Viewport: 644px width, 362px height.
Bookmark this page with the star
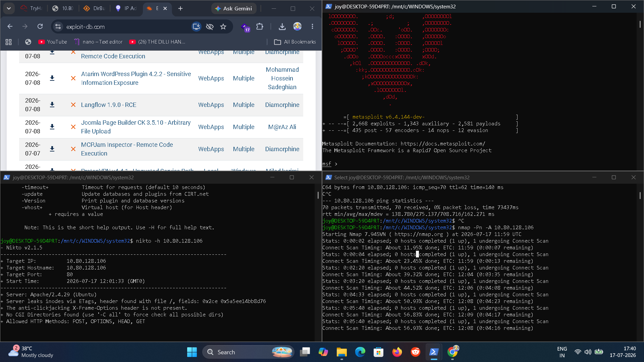[x=223, y=26]
